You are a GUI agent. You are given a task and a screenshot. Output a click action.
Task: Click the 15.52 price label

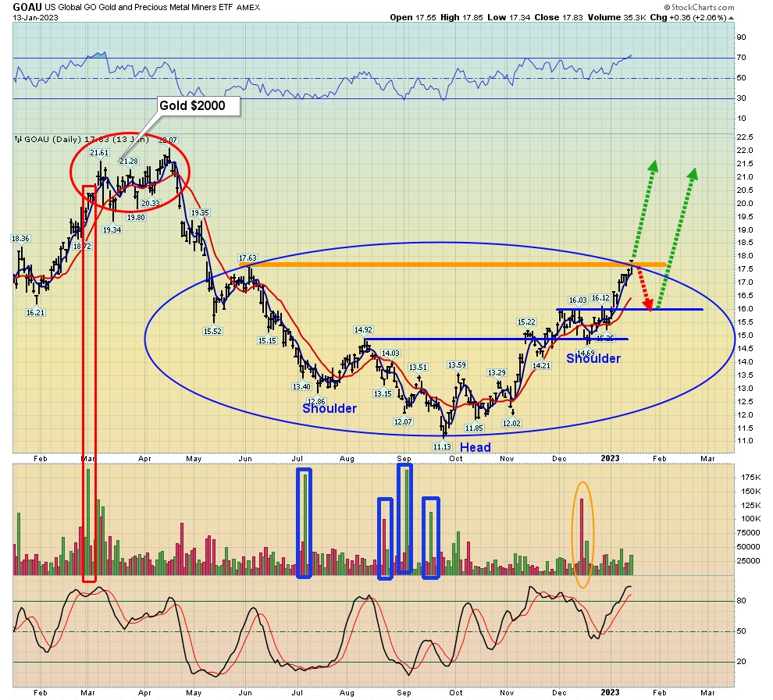pos(213,332)
